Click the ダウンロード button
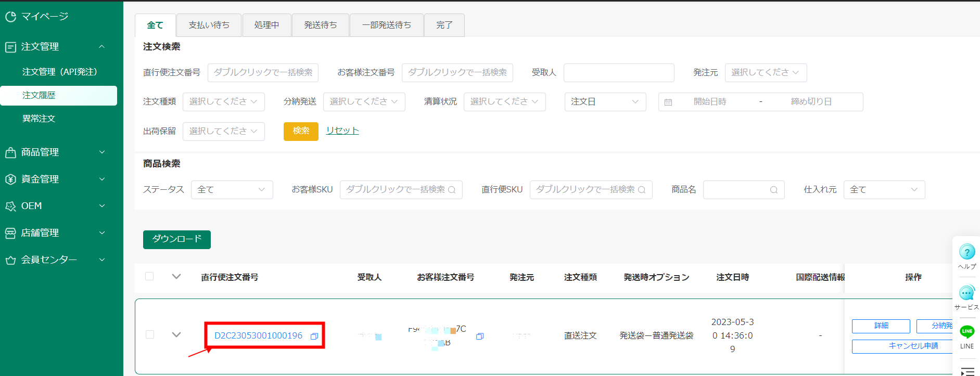 coord(177,239)
